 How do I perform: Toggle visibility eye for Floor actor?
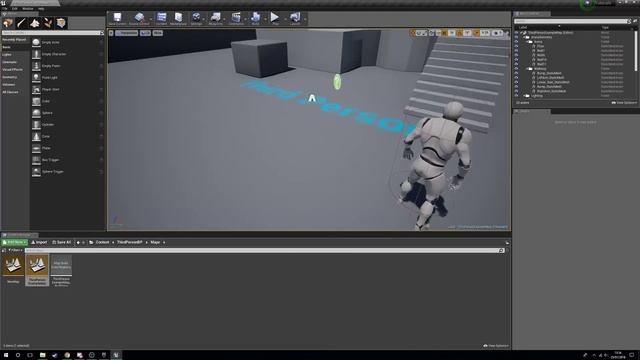tap(516, 46)
